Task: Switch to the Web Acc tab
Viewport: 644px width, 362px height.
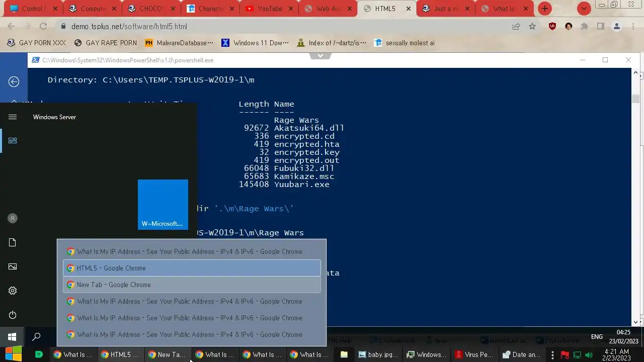Action: coord(329,9)
